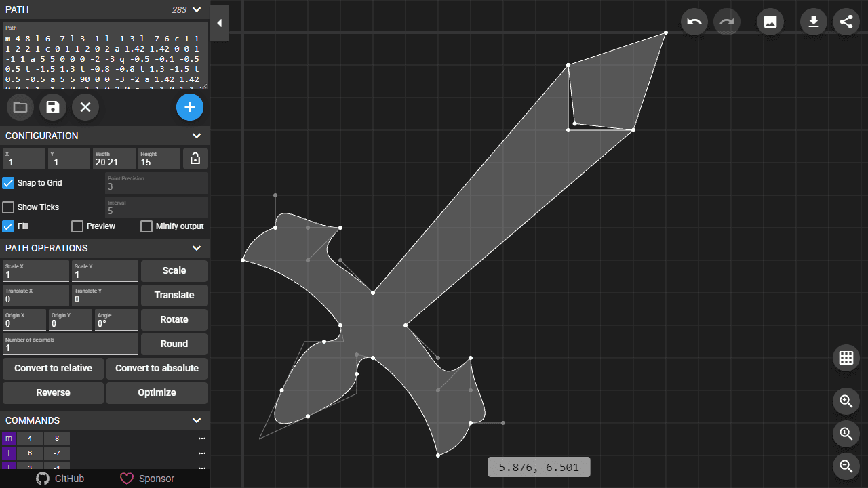Open the image upload dialog
The height and width of the screenshot is (488, 868).
coord(770,22)
